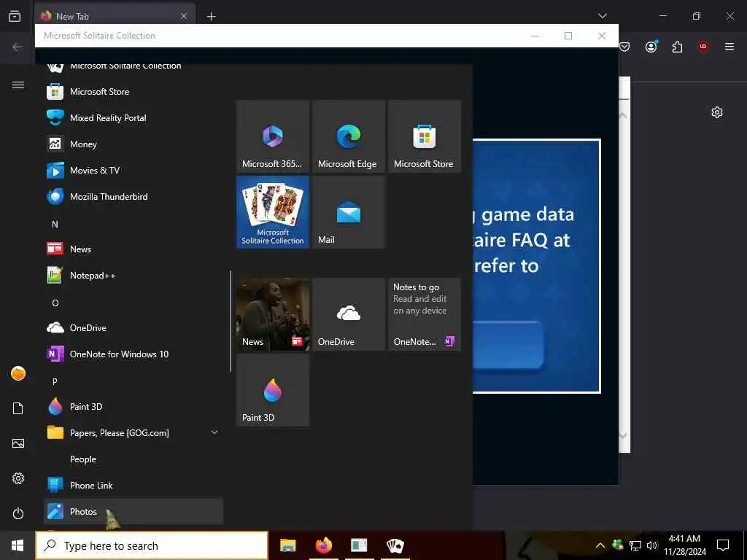The image size is (747, 560).
Task: Go back in Firefox
Action: [x=18, y=47]
